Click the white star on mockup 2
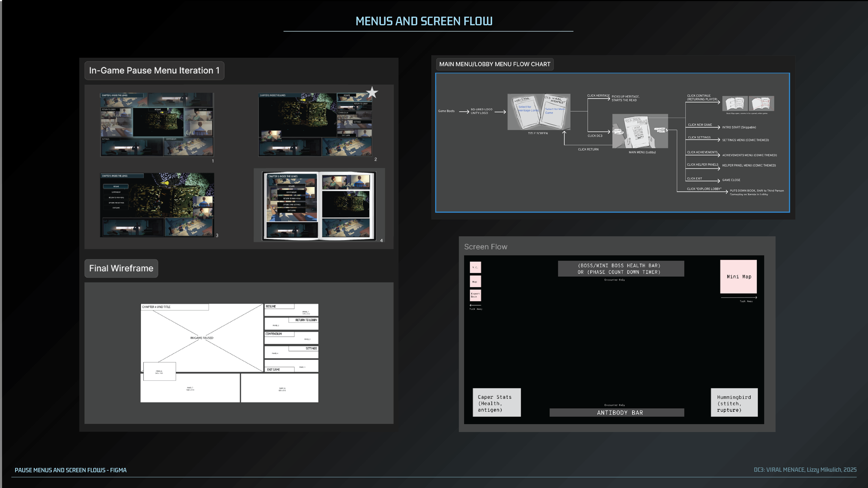This screenshot has height=488, width=868. coord(372,92)
